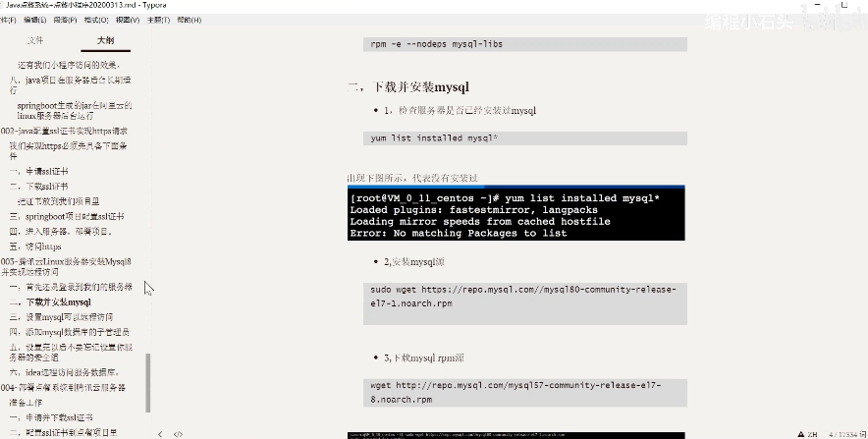The image size is (868, 439).
Task: Jump to outline item 三，springboot项目配置ssl证书
Action: (67, 216)
